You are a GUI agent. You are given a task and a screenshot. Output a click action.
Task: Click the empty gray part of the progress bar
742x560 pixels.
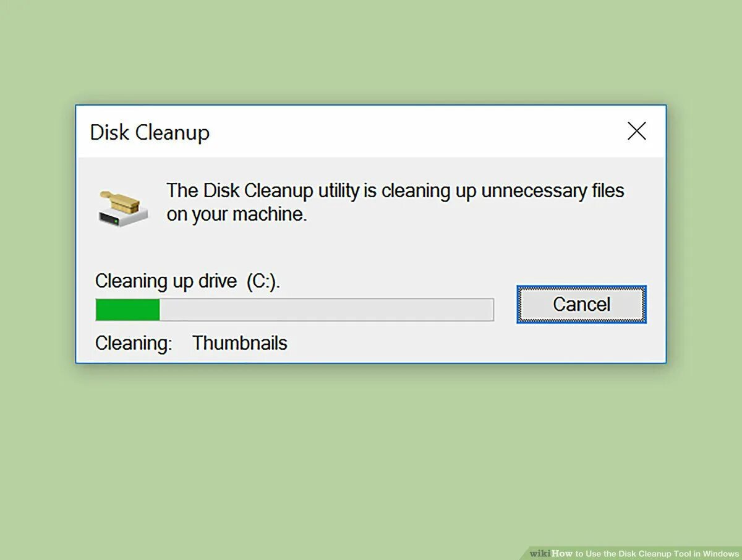(x=326, y=310)
